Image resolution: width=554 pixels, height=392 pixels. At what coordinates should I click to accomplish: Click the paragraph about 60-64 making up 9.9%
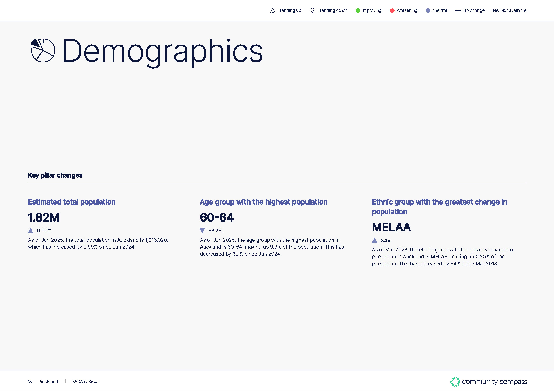tap(272, 247)
